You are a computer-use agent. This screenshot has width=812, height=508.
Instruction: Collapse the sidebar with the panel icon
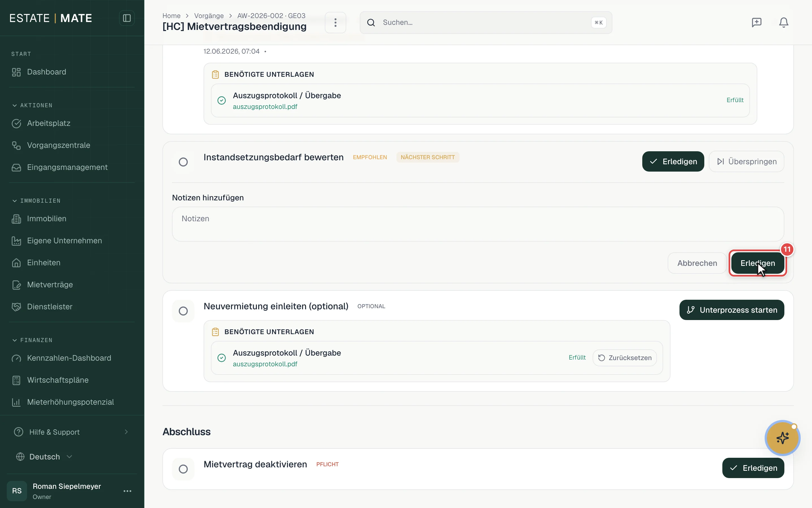(x=127, y=18)
